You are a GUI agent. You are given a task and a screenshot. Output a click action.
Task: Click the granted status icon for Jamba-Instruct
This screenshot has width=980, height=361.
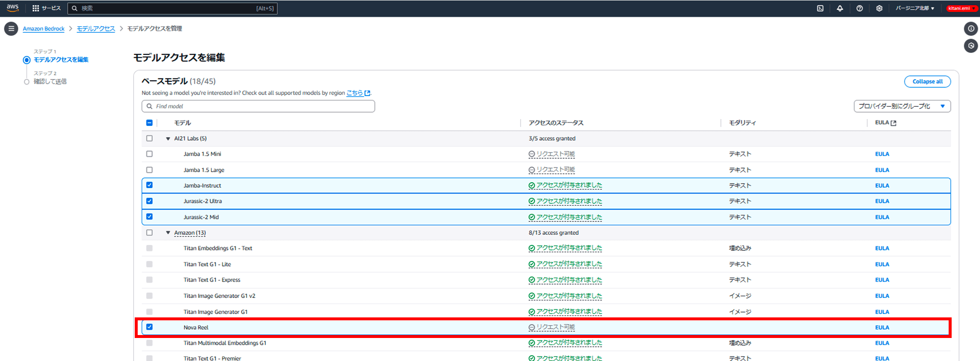click(x=532, y=186)
